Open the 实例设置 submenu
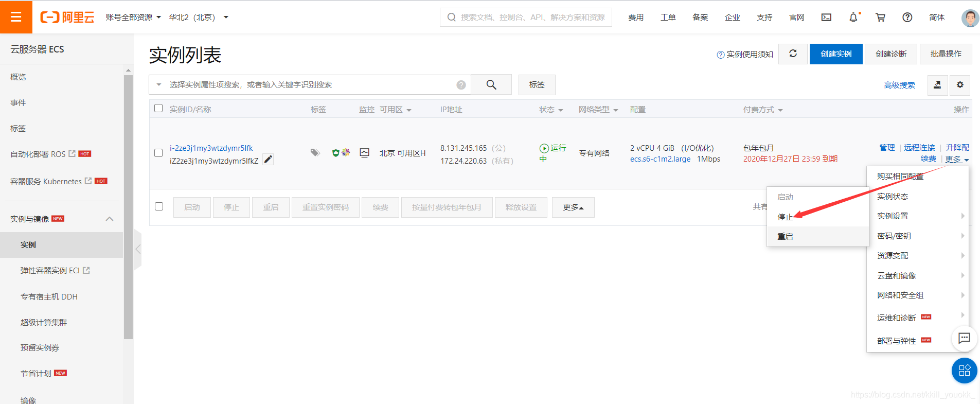 tap(918, 216)
